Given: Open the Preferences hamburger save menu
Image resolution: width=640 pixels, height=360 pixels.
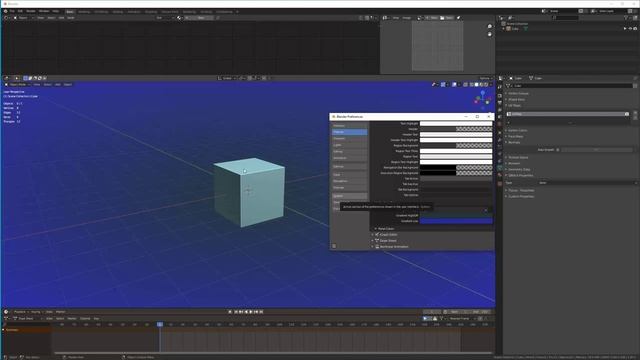Looking at the screenshot, I should [334, 246].
